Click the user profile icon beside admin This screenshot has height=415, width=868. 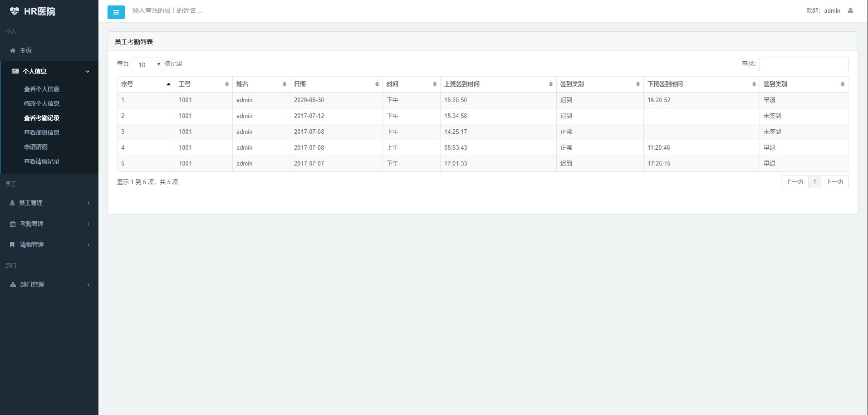point(850,10)
